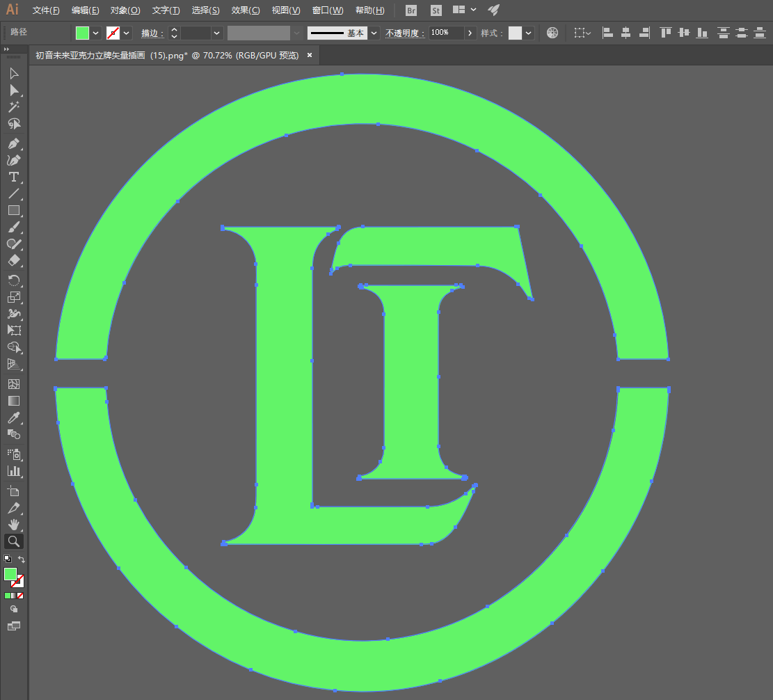The height and width of the screenshot is (700, 773).
Task: Select the Direct Selection tool
Action: (x=14, y=90)
